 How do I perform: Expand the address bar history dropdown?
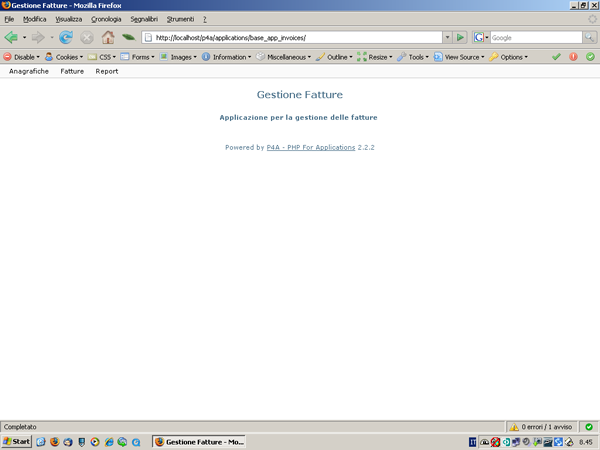(447, 38)
